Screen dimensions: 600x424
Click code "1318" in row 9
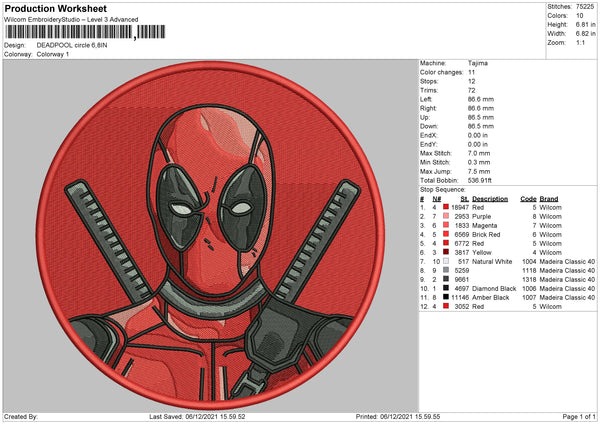[x=529, y=279]
